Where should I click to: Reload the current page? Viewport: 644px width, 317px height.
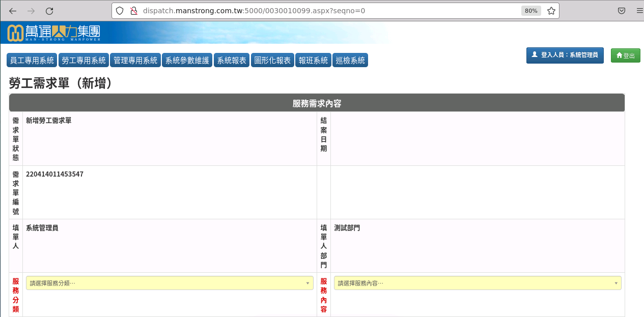[x=49, y=11]
